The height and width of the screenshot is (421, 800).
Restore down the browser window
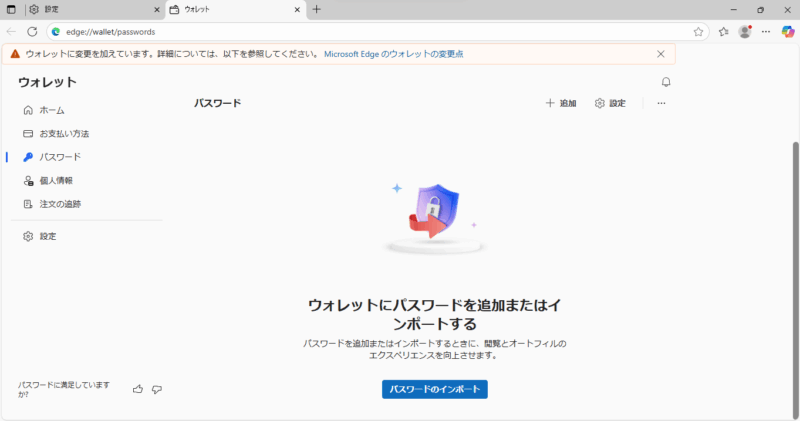click(761, 9)
